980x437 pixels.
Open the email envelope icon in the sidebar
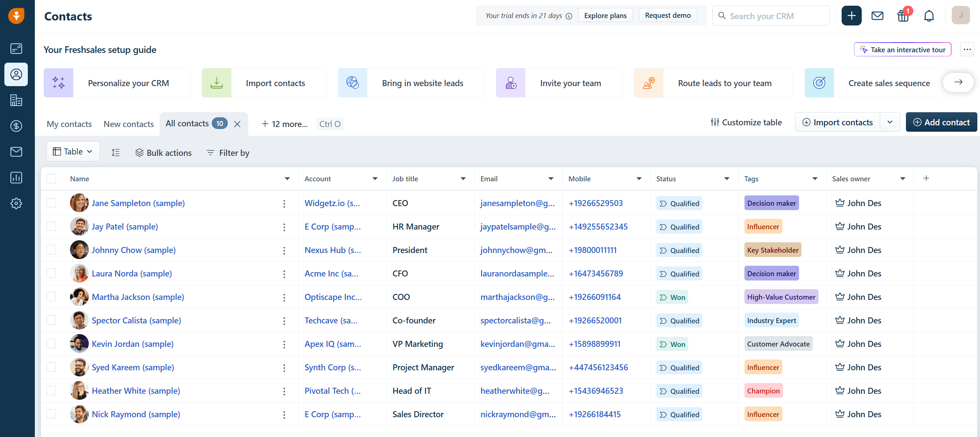[x=16, y=152]
